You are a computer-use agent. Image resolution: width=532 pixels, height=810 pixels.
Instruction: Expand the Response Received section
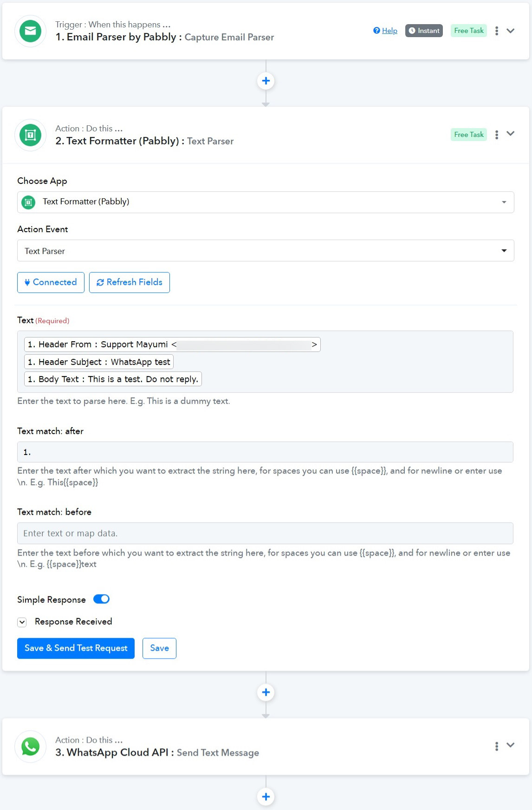pyautogui.click(x=22, y=622)
